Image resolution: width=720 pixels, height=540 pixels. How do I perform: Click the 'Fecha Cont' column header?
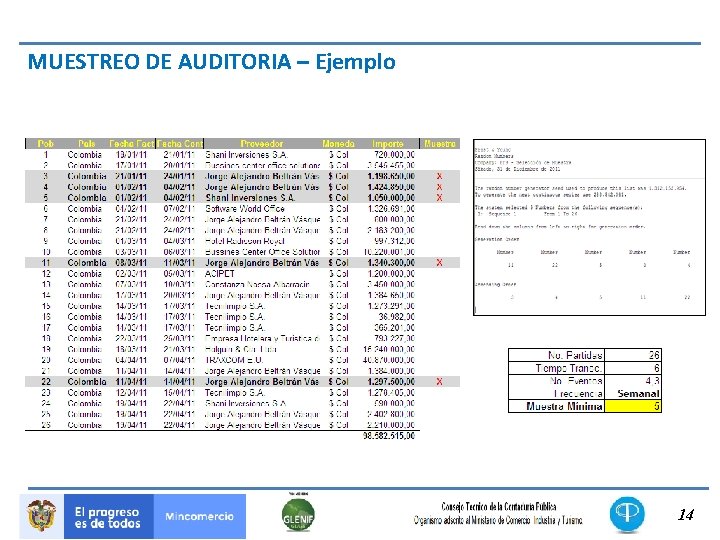coord(180,144)
